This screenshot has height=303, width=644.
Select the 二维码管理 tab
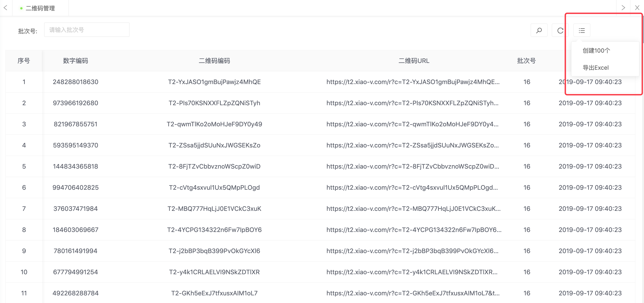tap(40, 8)
